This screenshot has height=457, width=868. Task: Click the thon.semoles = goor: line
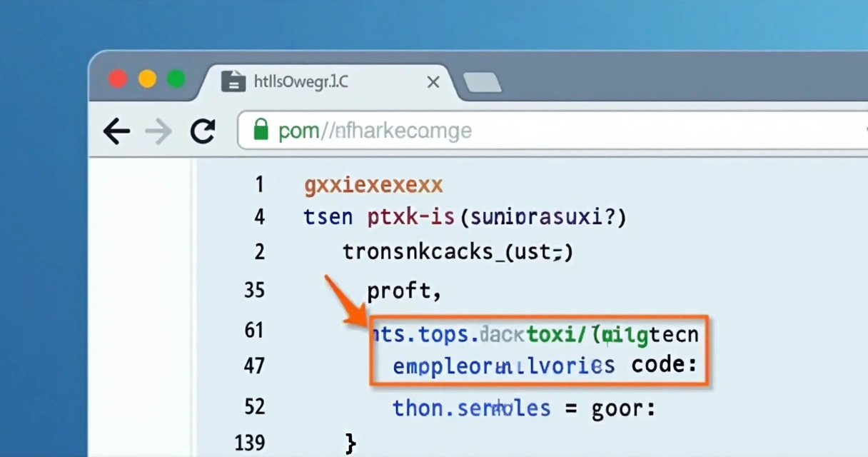pyautogui.click(x=523, y=408)
